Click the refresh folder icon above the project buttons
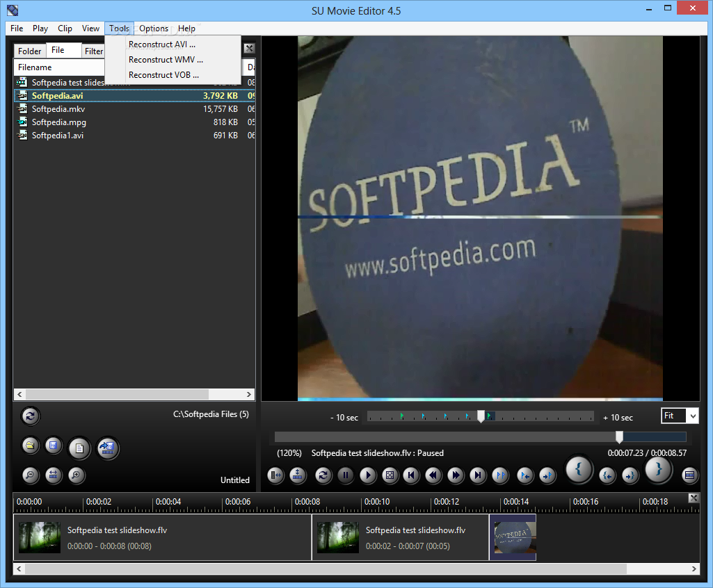713x588 pixels. (30, 416)
